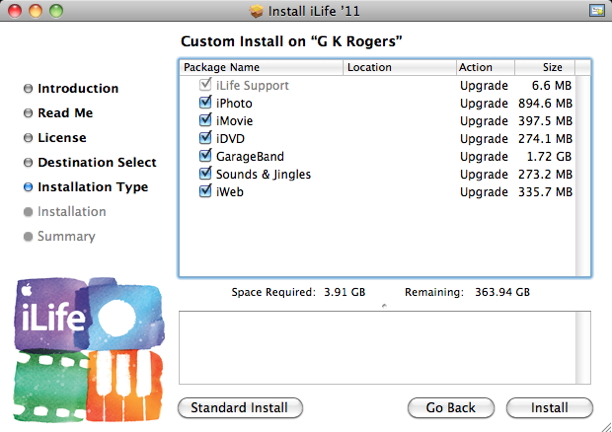Click the Location column header

coord(399,67)
